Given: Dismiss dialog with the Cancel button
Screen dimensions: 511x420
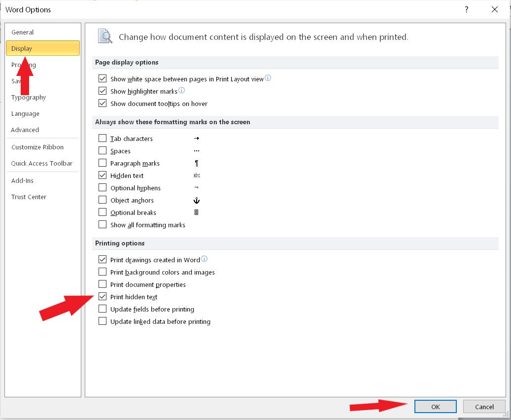Looking at the screenshot, I should pyautogui.click(x=484, y=407).
